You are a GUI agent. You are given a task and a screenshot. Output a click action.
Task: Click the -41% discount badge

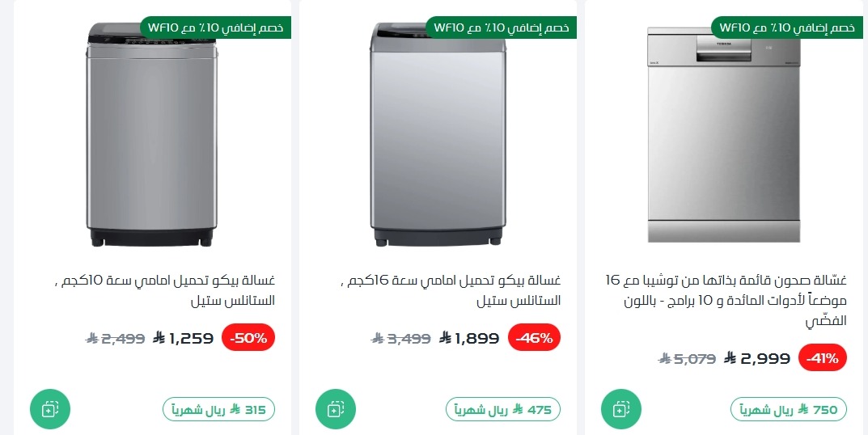[x=823, y=357]
